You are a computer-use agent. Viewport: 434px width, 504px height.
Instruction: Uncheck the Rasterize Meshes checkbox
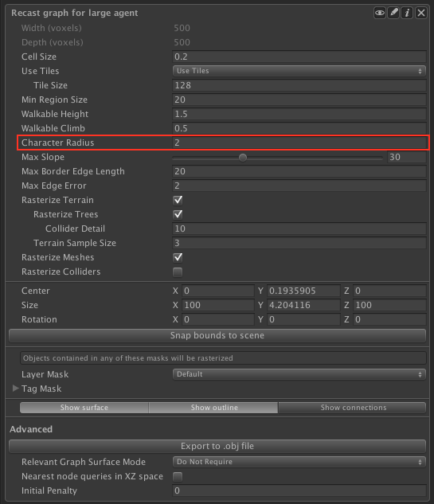pos(178,257)
